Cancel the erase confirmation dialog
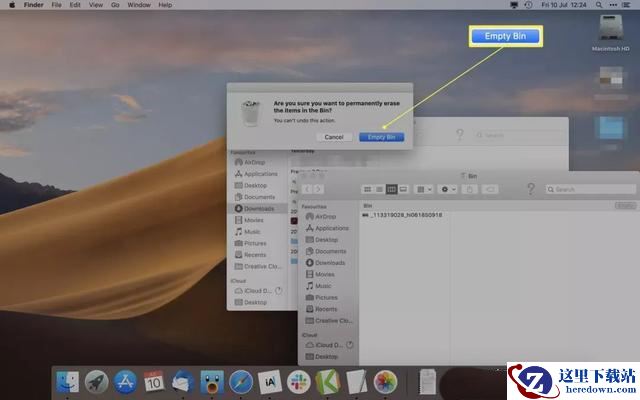Image resolution: width=640 pixels, height=400 pixels. coord(334,137)
